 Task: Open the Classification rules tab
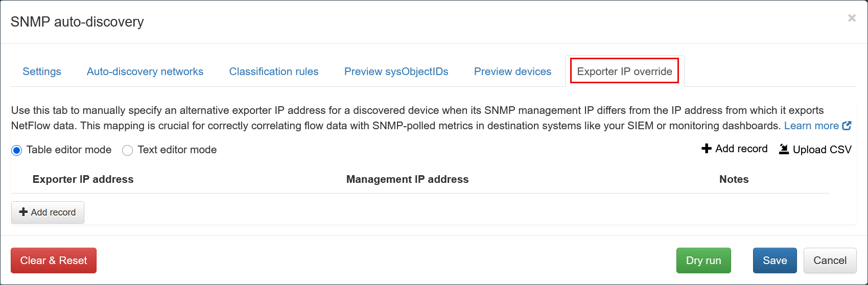[x=274, y=72]
